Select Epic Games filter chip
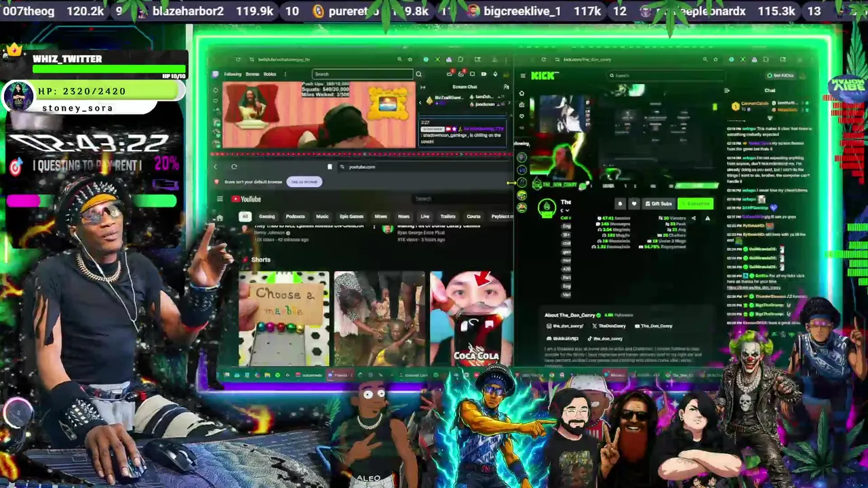 point(351,216)
